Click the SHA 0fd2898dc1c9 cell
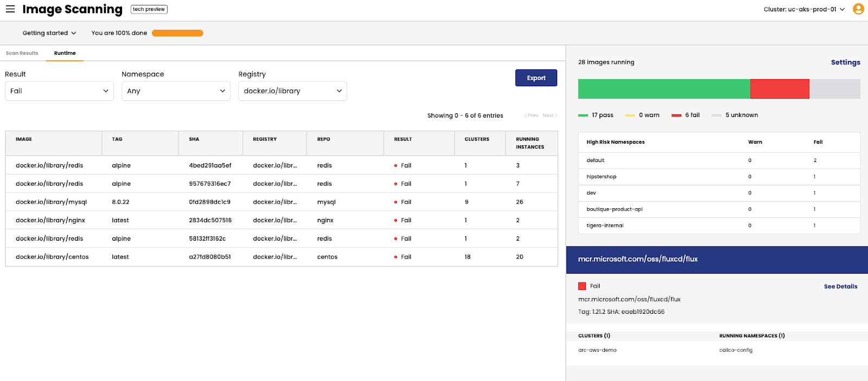Image resolution: width=868 pixels, height=381 pixels. 210,202
